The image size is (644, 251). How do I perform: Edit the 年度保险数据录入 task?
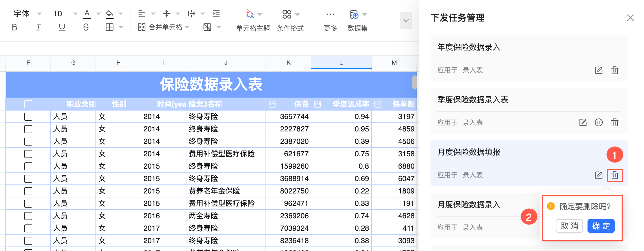599,70
